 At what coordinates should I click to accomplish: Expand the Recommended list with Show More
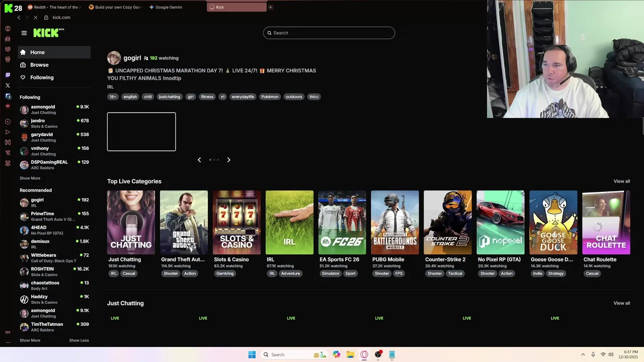pyautogui.click(x=30, y=340)
